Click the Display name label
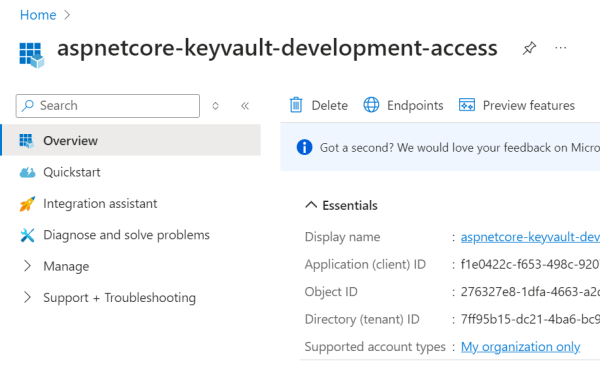 click(342, 237)
